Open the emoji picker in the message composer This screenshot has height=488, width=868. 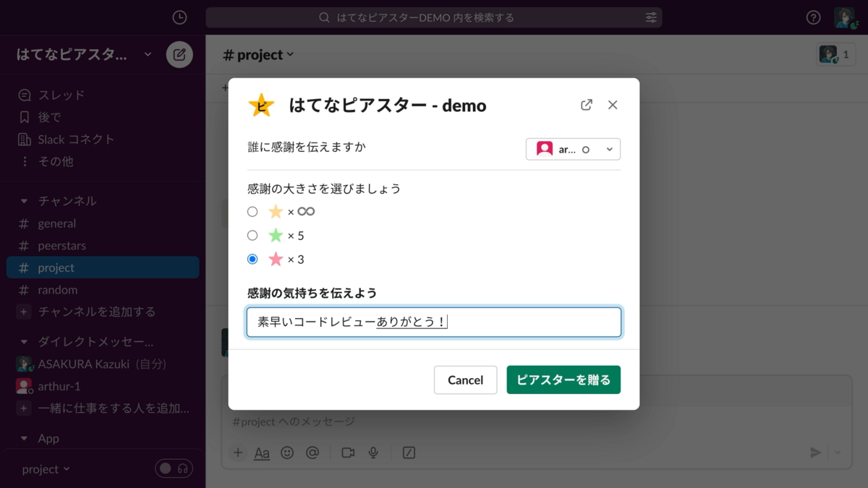point(287,453)
